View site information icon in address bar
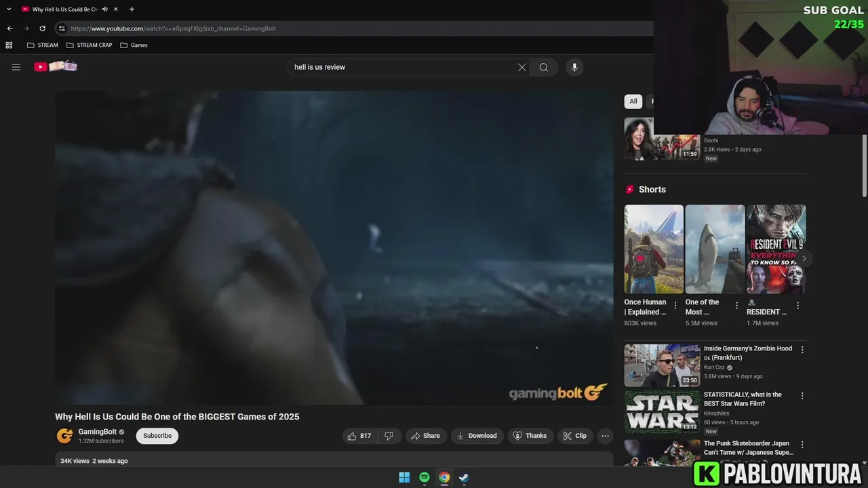The image size is (868, 488). [62, 28]
